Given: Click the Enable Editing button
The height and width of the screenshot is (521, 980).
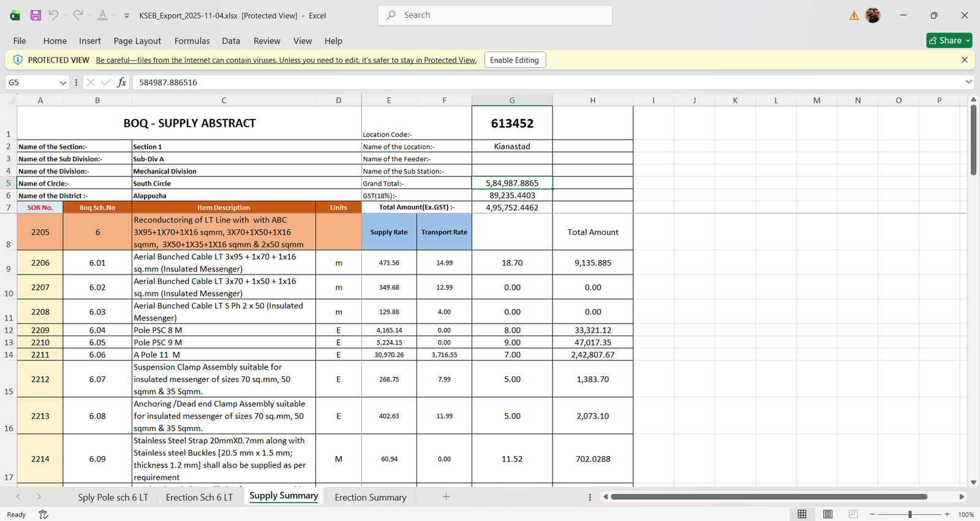Looking at the screenshot, I should pos(514,60).
